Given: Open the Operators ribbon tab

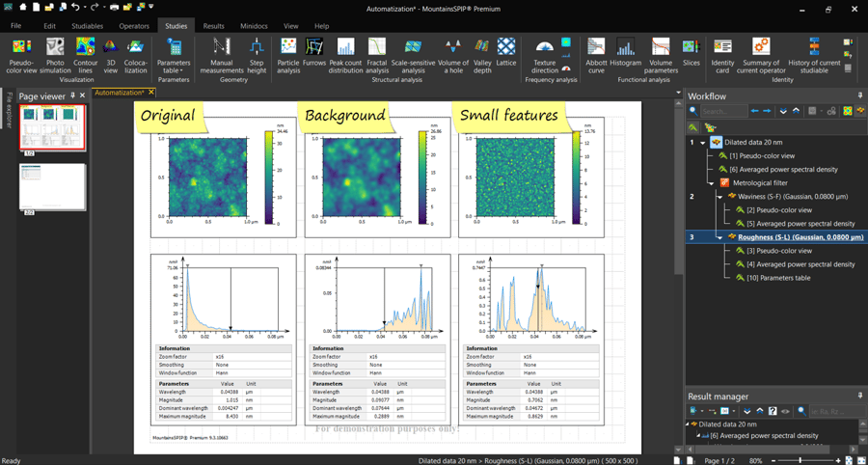Looking at the screenshot, I should point(134,26).
